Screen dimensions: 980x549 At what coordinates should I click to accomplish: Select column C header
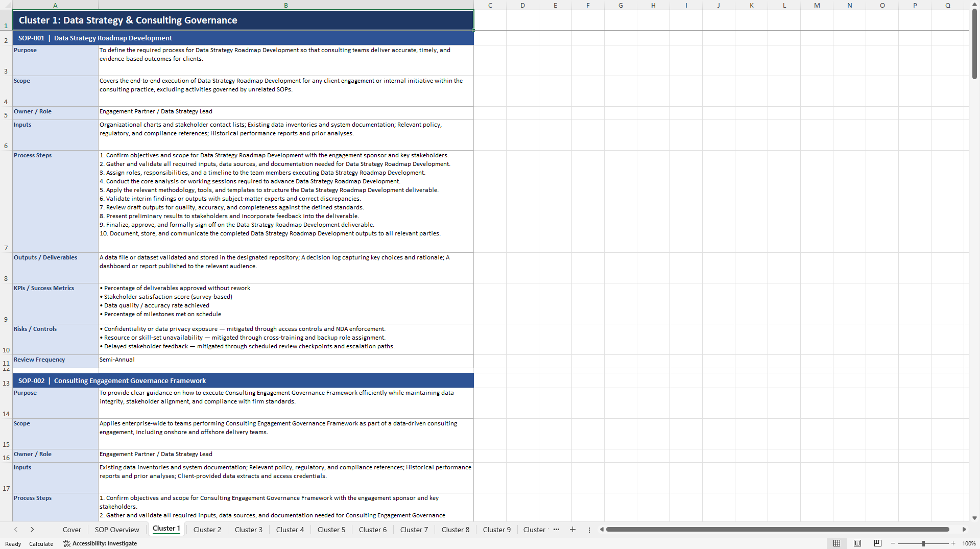[490, 5]
